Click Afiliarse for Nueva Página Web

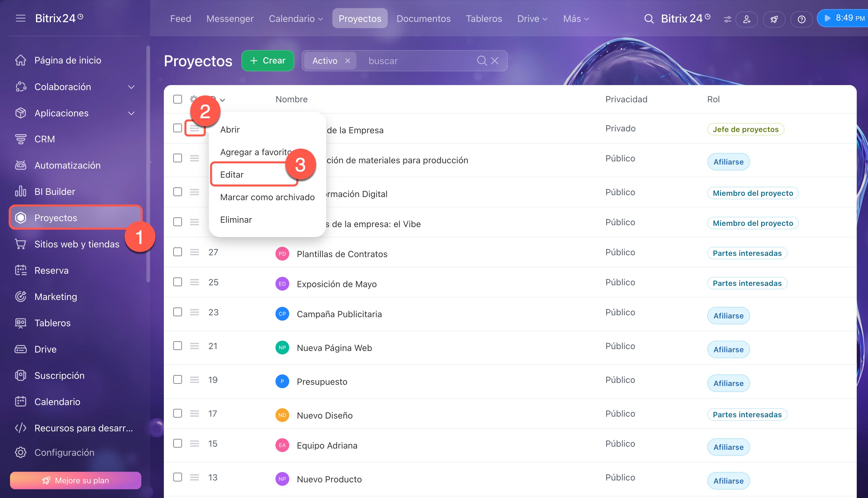pos(728,349)
